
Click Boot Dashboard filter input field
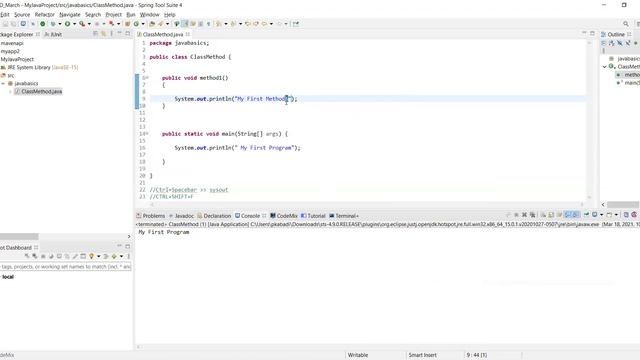(65, 267)
